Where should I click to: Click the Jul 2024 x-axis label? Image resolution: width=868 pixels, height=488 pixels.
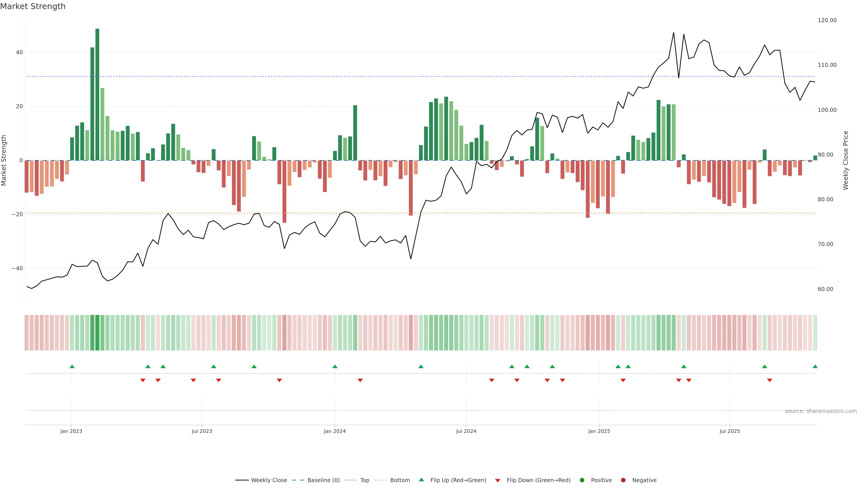[466, 431]
